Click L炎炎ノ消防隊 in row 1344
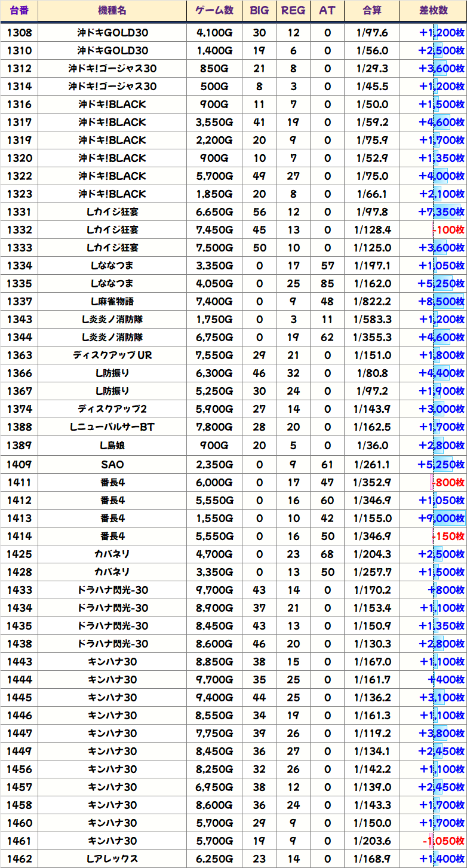 pos(112,338)
